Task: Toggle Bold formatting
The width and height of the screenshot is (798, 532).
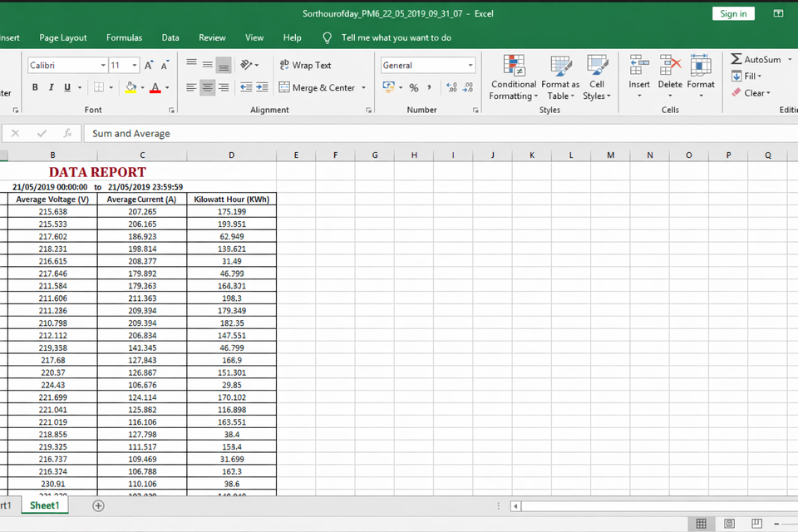Action: (35, 87)
